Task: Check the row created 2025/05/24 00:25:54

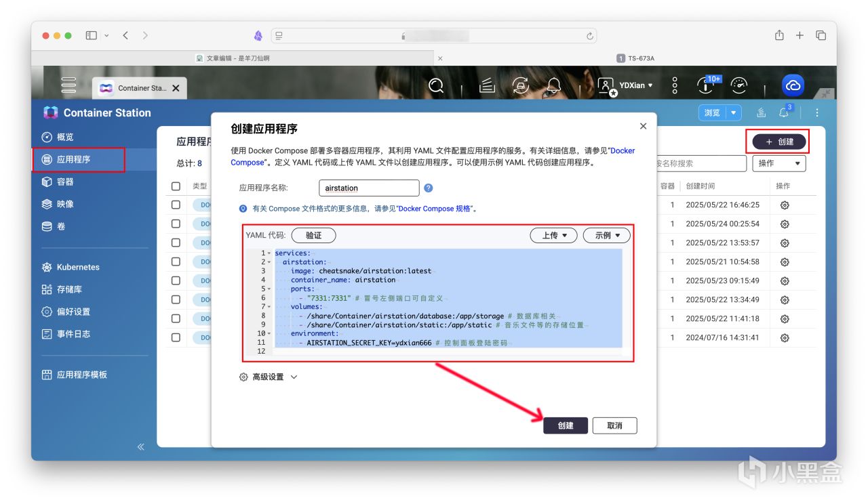Action: [176, 224]
